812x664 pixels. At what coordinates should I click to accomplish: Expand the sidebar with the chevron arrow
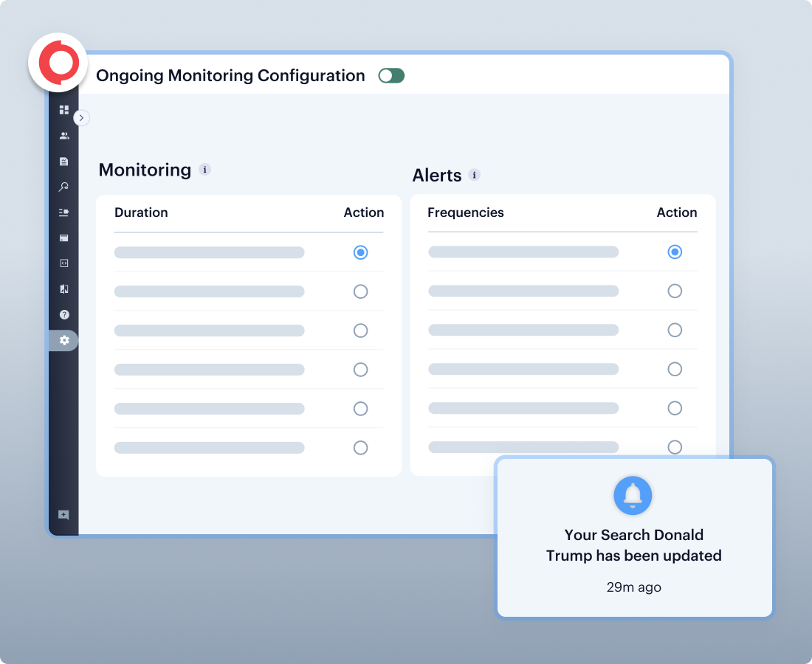82,117
